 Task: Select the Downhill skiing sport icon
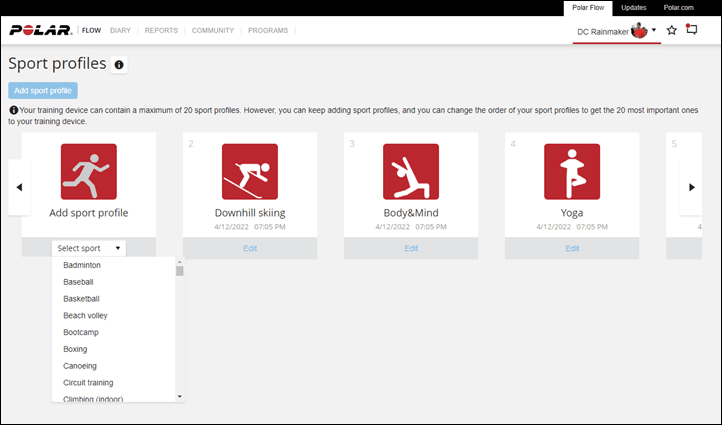tap(250, 172)
